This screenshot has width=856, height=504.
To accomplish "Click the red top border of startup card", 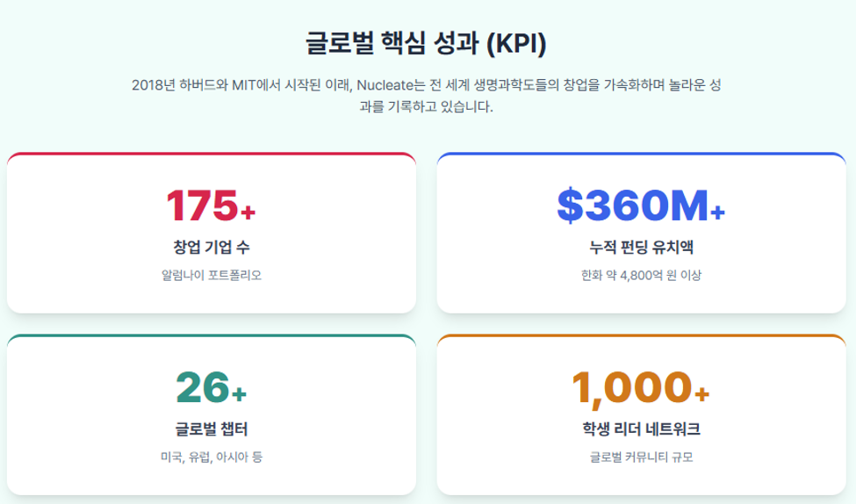I will click(212, 154).
